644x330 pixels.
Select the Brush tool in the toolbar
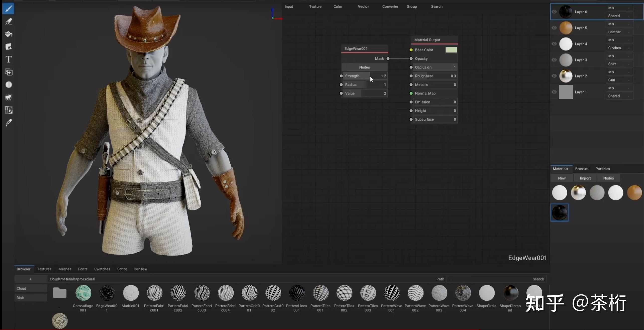pyautogui.click(x=9, y=8)
